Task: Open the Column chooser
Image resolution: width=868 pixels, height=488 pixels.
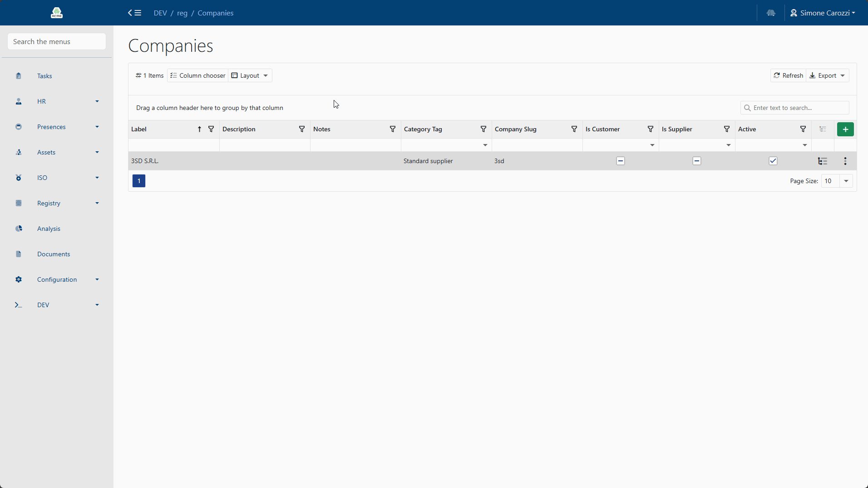Action: point(197,76)
